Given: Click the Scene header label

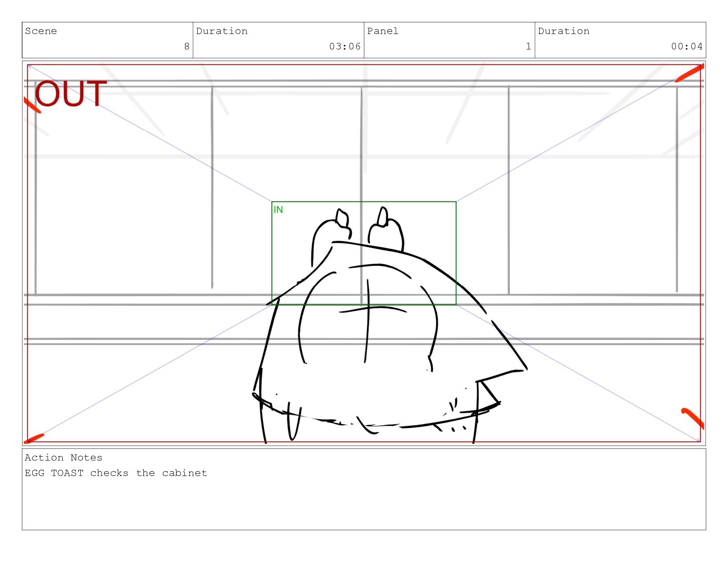Looking at the screenshot, I should [41, 31].
